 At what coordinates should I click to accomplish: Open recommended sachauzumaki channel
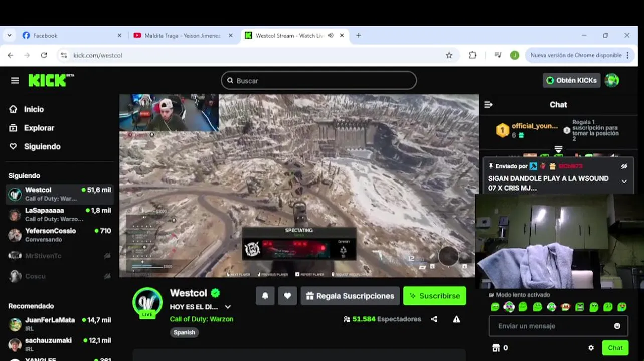[60, 344]
